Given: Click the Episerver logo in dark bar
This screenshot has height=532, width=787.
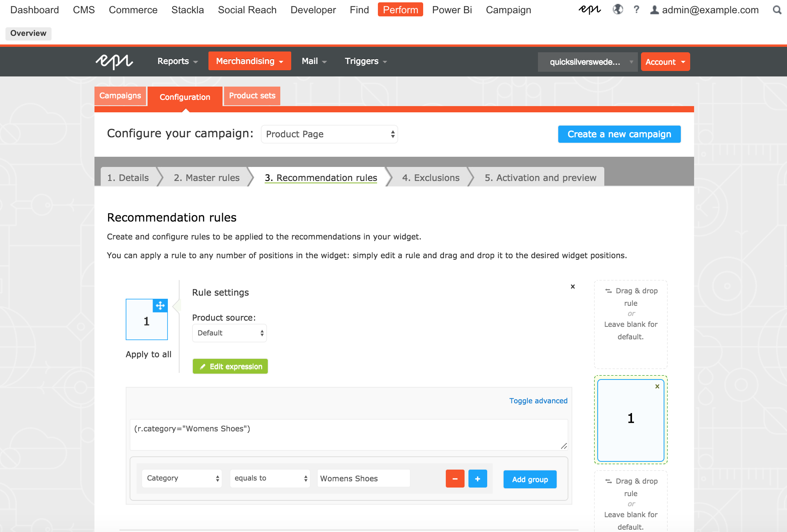Looking at the screenshot, I should (x=114, y=61).
